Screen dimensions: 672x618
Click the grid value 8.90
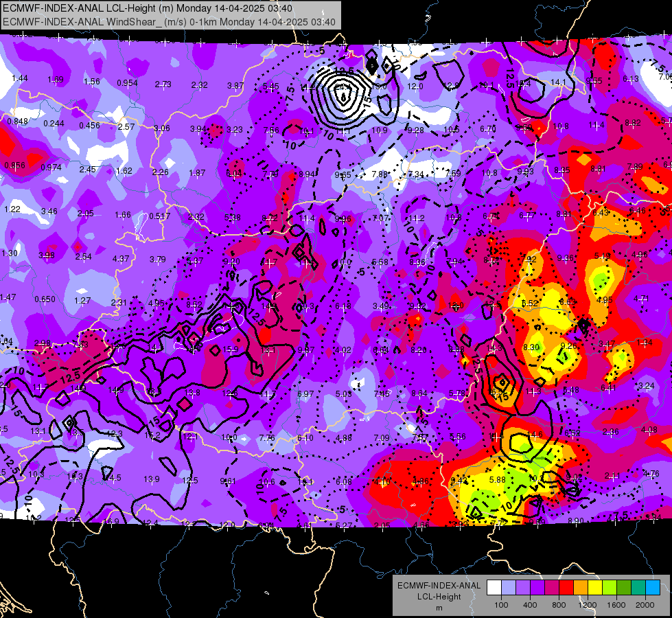click(576, 520)
